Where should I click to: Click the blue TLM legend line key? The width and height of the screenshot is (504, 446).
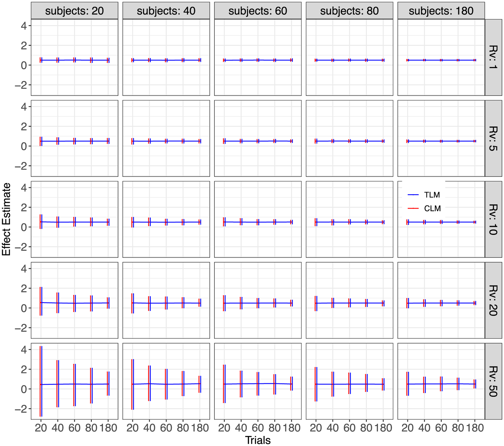coord(413,195)
